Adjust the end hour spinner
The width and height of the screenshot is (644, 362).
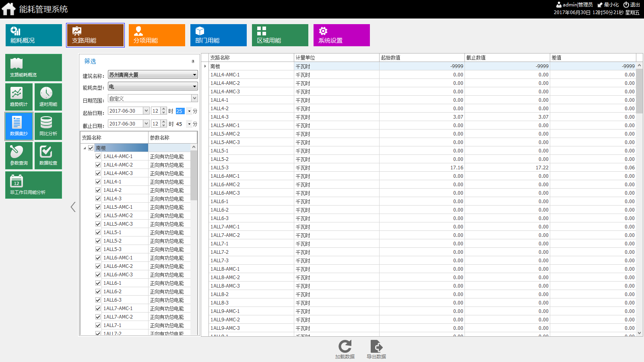click(x=163, y=124)
